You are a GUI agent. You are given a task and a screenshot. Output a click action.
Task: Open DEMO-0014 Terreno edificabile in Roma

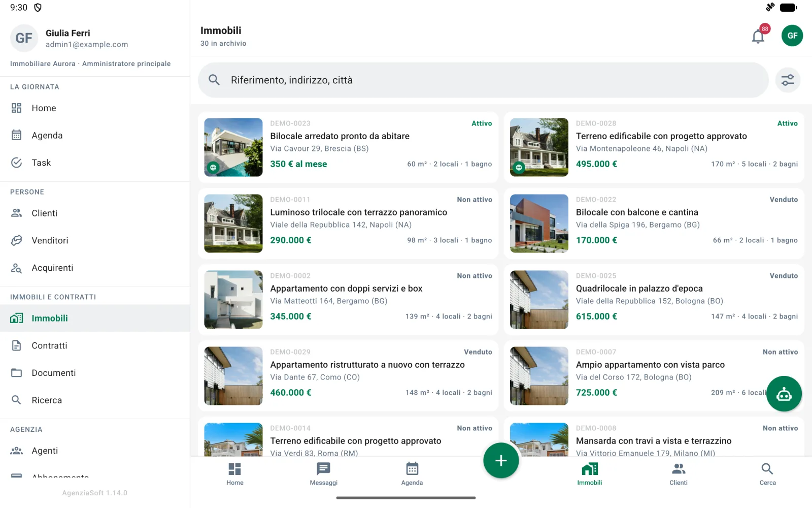pyautogui.click(x=348, y=437)
